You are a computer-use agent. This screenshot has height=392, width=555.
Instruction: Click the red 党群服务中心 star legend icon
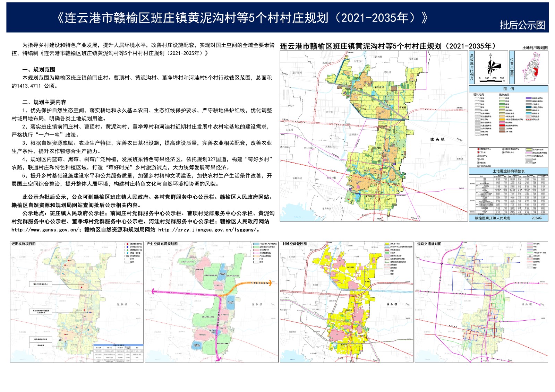478,149
